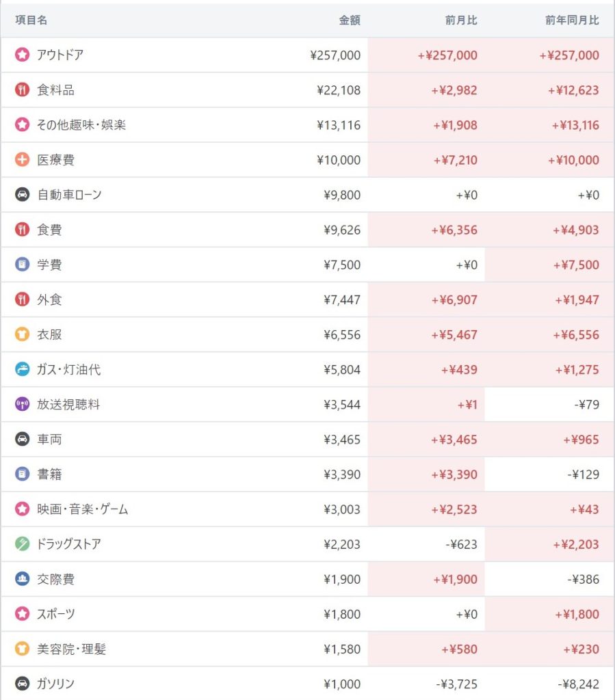Image resolution: width=615 pixels, height=700 pixels.
Task: Click the shirt icon beside 美容院・理髪
Action: (23, 649)
